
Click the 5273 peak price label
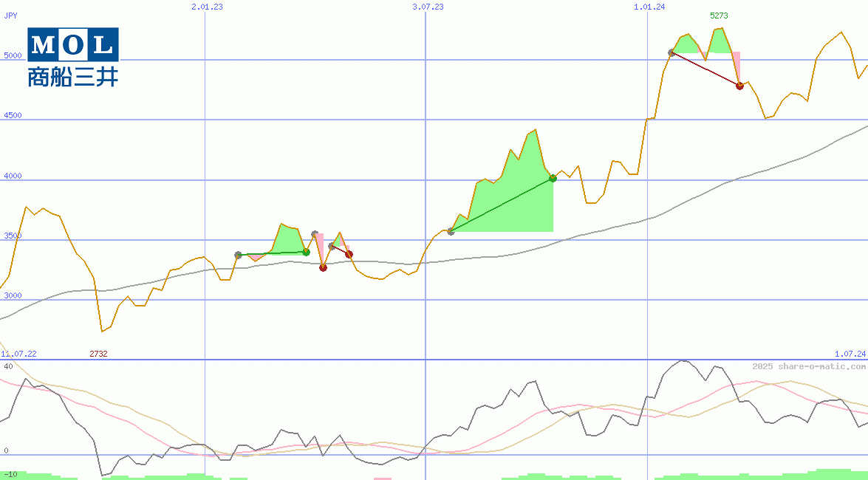(719, 16)
